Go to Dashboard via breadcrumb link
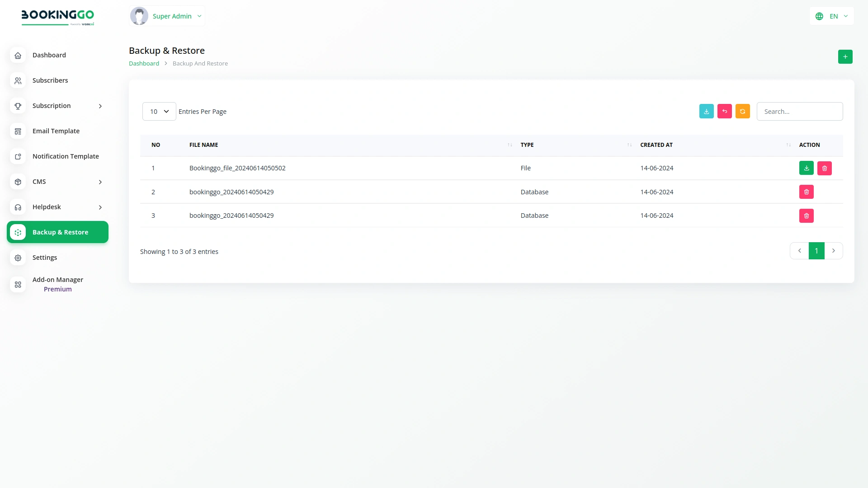This screenshot has width=868, height=488. [x=144, y=63]
